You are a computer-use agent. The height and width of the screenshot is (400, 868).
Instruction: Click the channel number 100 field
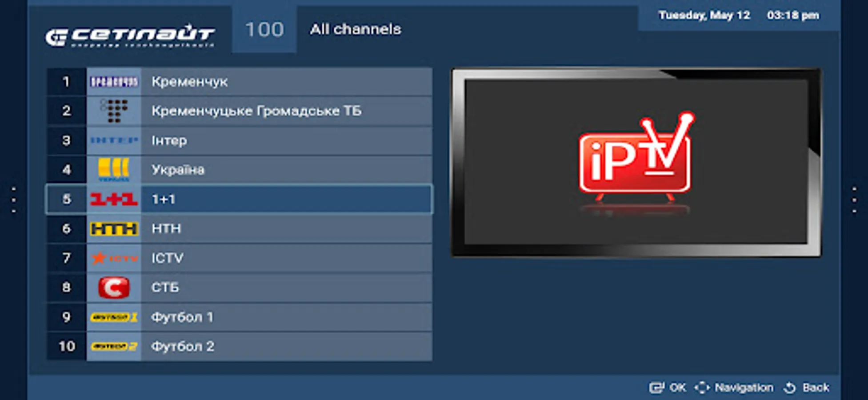tap(264, 29)
